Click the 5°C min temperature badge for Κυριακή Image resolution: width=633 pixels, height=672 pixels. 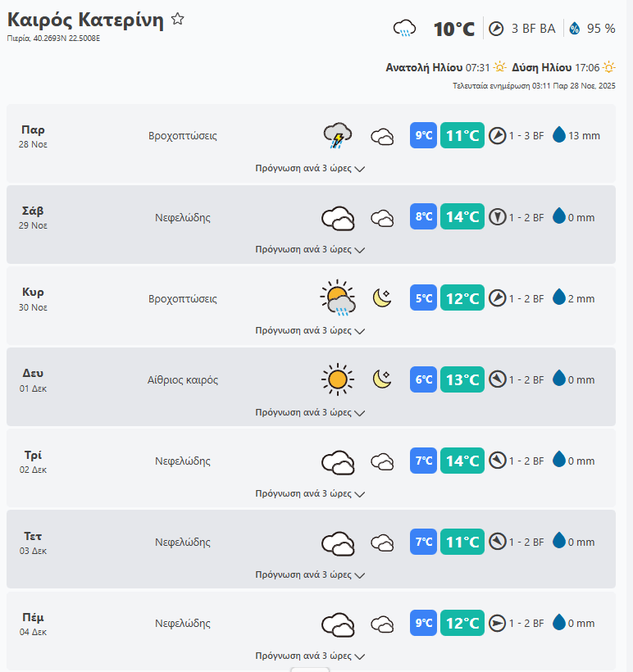pos(423,298)
